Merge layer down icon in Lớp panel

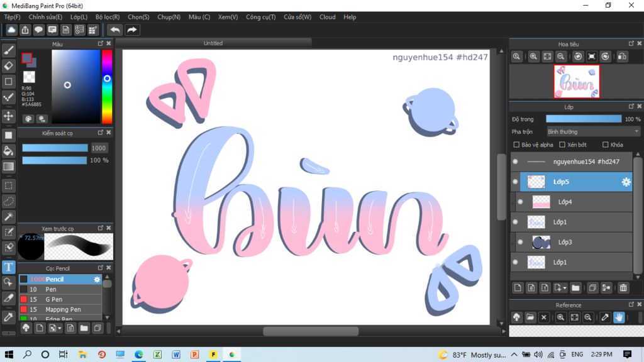pyautogui.click(x=606, y=288)
